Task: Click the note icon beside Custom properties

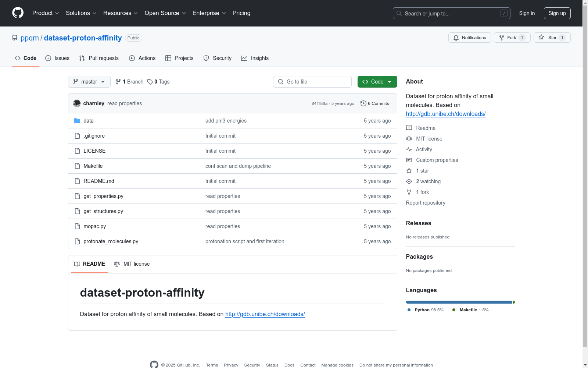Action: click(x=409, y=160)
